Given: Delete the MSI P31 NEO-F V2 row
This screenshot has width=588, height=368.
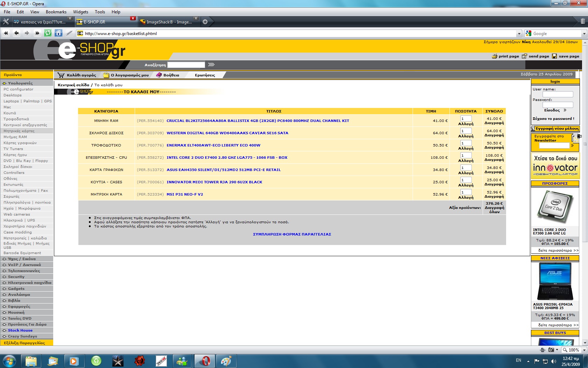Looking at the screenshot, I should 494,197.
